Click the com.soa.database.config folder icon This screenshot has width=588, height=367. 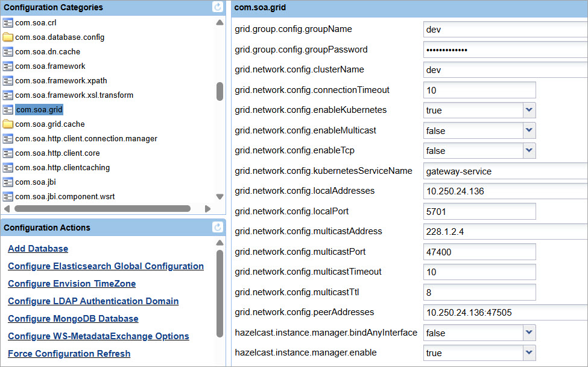(8, 37)
